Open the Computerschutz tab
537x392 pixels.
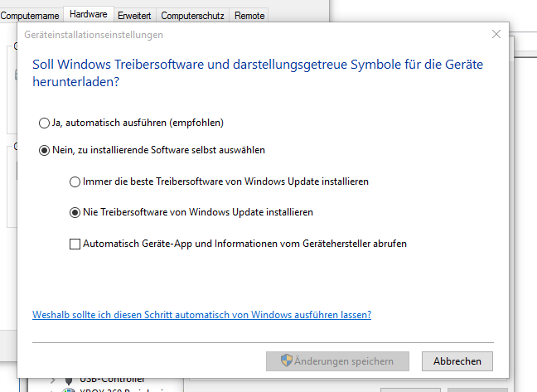pyautogui.click(x=192, y=16)
